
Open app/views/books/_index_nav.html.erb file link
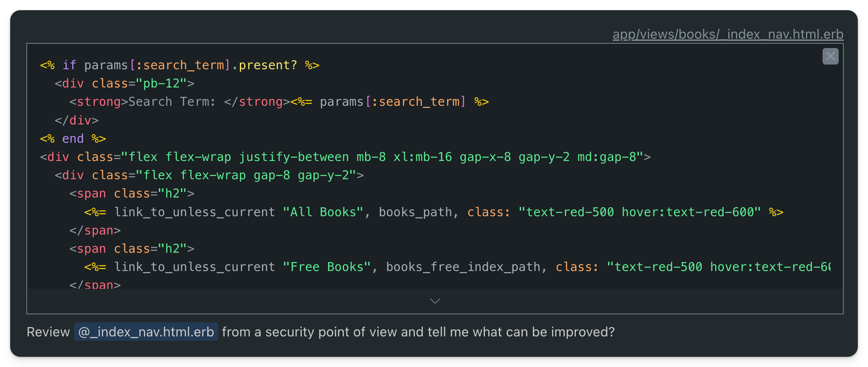click(x=728, y=34)
